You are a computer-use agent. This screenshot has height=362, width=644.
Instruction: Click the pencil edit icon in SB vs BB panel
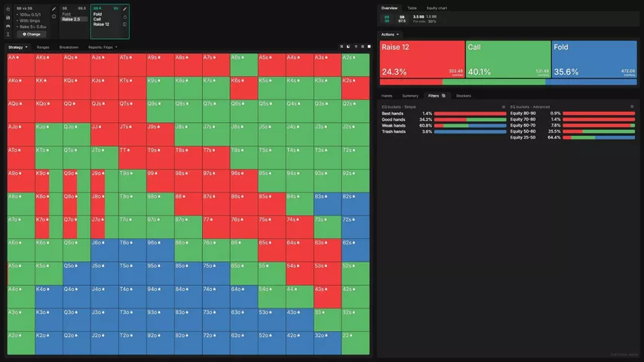click(54, 8)
